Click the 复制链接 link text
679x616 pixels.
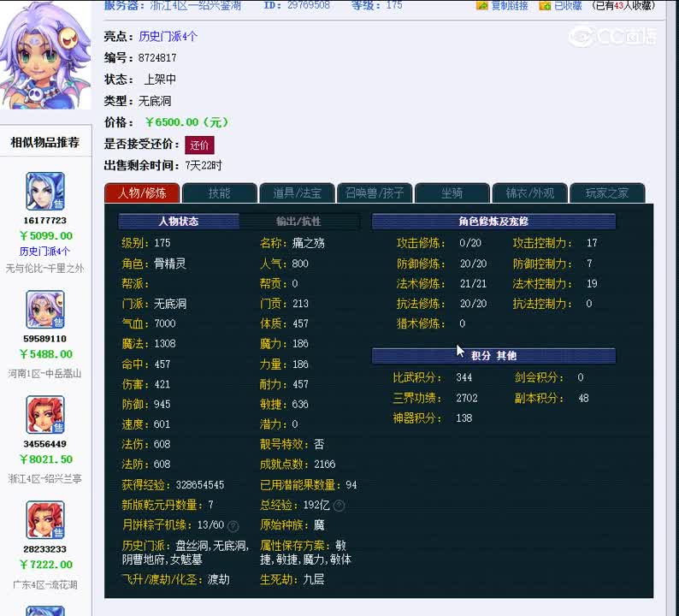tap(510, 6)
